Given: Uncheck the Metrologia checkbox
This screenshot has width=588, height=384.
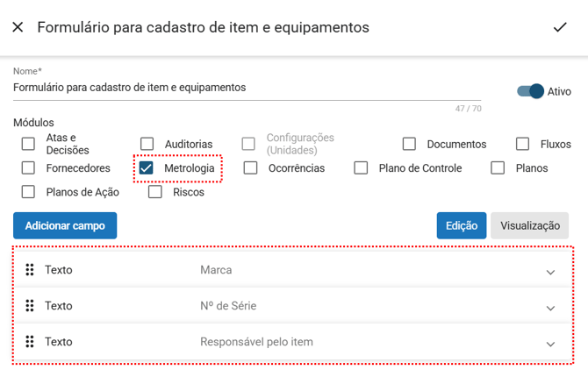Looking at the screenshot, I should (x=147, y=167).
